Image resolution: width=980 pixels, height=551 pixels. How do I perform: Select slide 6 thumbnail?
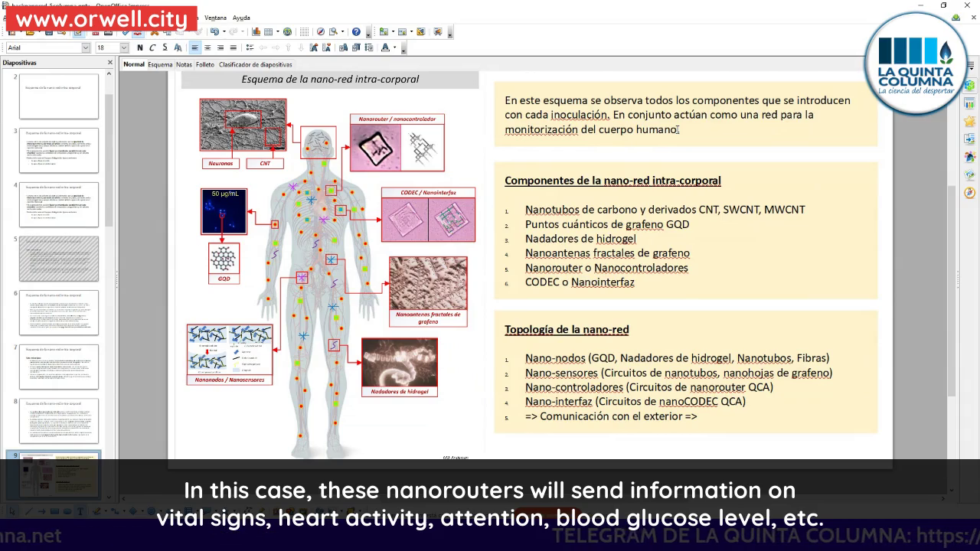(x=59, y=312)
